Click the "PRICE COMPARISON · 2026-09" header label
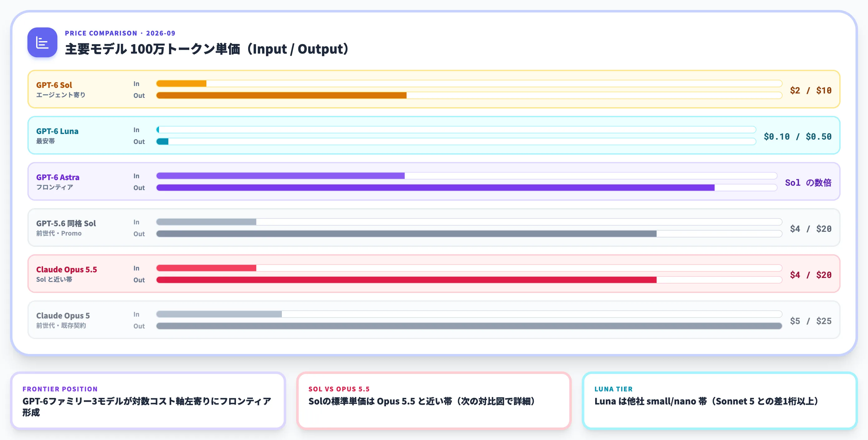 pyautogui.click(x=120, y=33)
